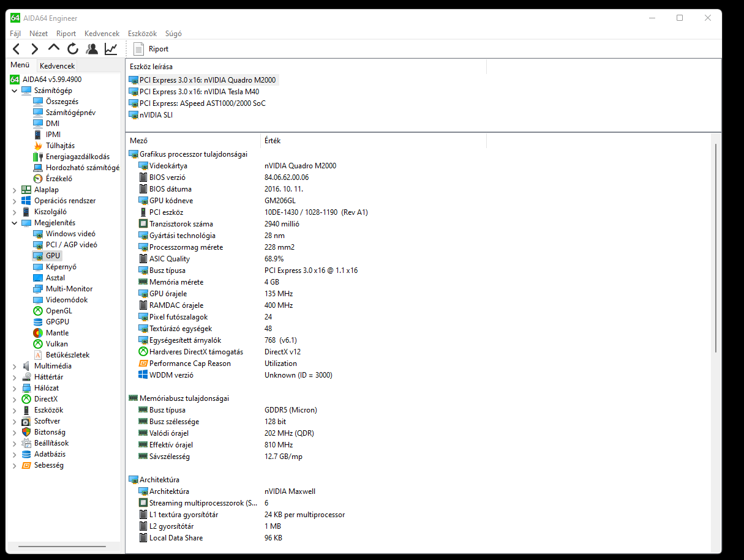Go back with the left arrow toolbar icon
744x560 pixels.
(17, 49)
